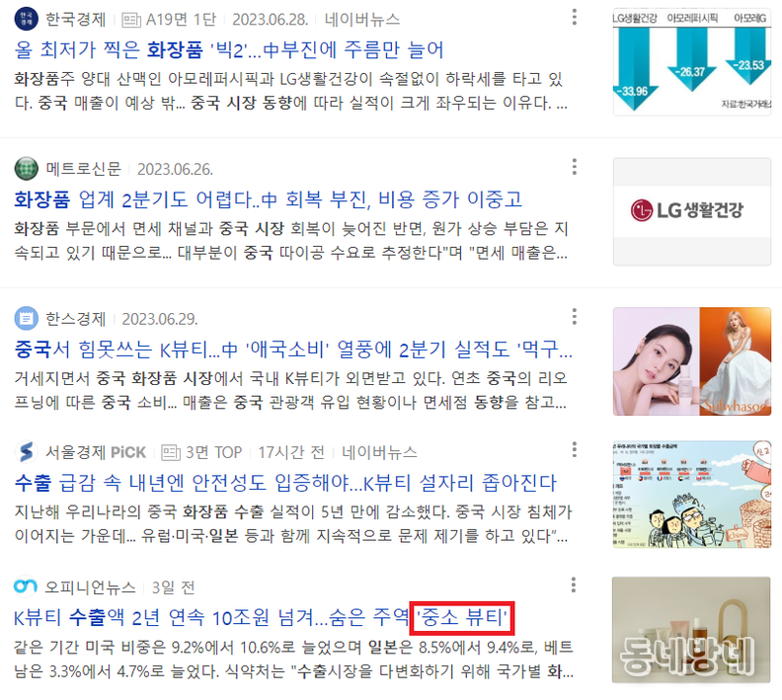Click the 오피니언뉴스 publisher logo icon
Screen dimensions: 782x700
(26, 586)
